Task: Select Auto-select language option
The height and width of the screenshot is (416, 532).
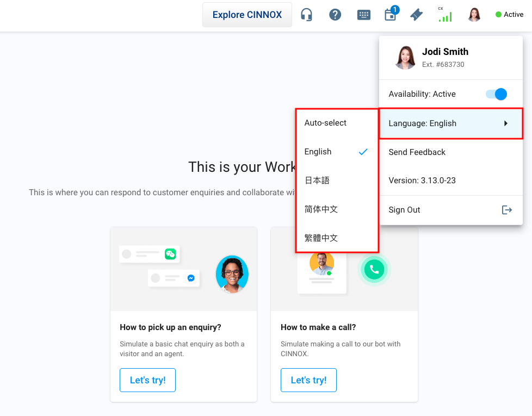Action: click(337, 123)
